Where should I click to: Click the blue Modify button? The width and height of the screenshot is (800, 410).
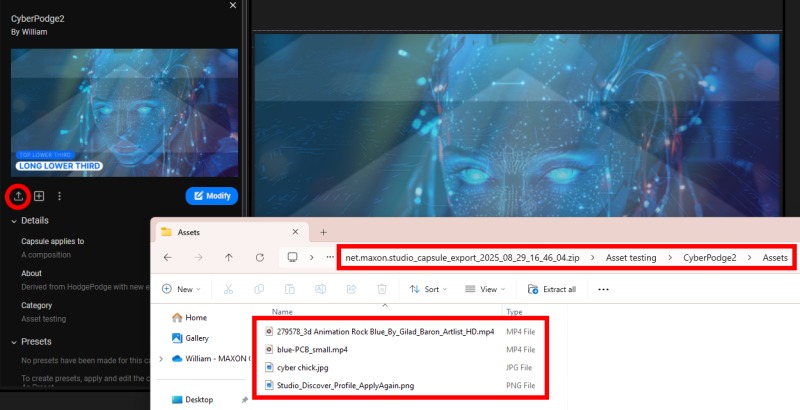tap(212, 196)
